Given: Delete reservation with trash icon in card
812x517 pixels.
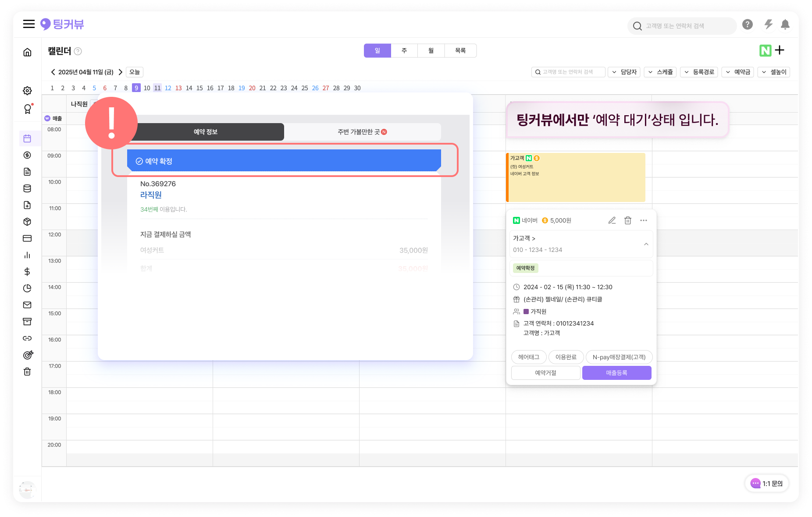Looking at the screenshot, I should (628, 220).
